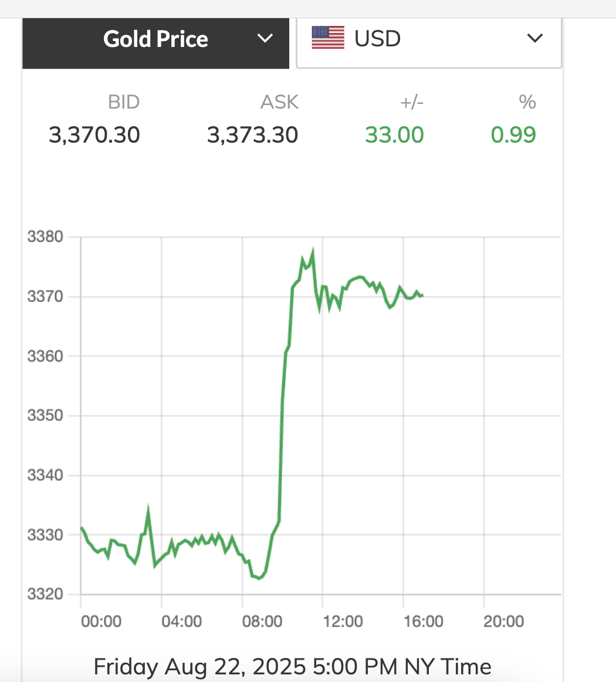
Task: Click the % column header
Action: pyautogui.click(x=527, y=102)
